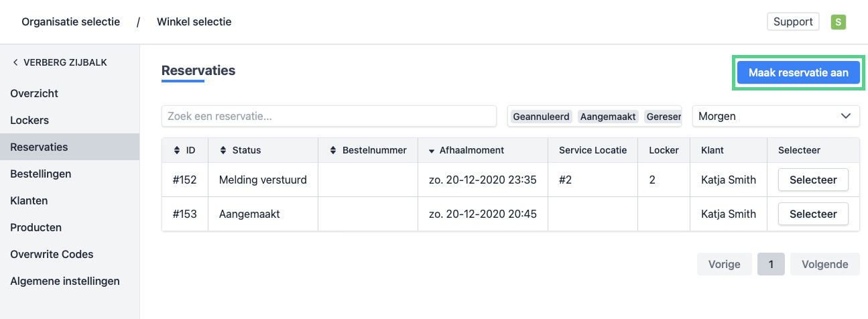Toggle the Aangemaakt status filter
Viewport: 868px width, 319px height.
(608, 117)
